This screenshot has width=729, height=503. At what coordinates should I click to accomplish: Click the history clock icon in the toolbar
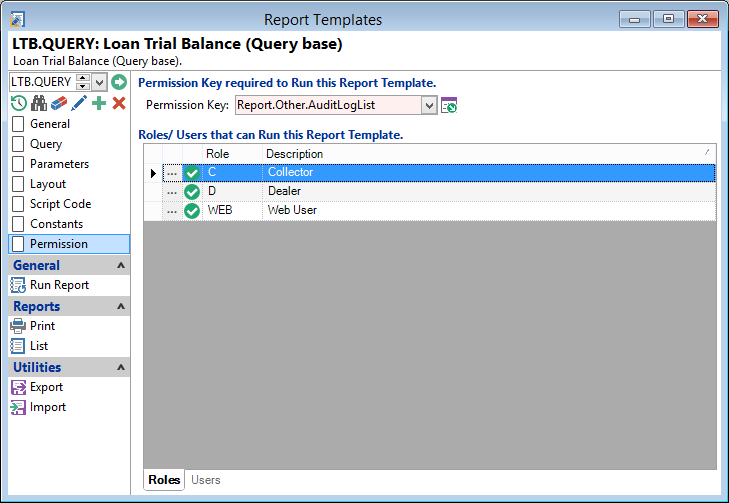[18, 103]
